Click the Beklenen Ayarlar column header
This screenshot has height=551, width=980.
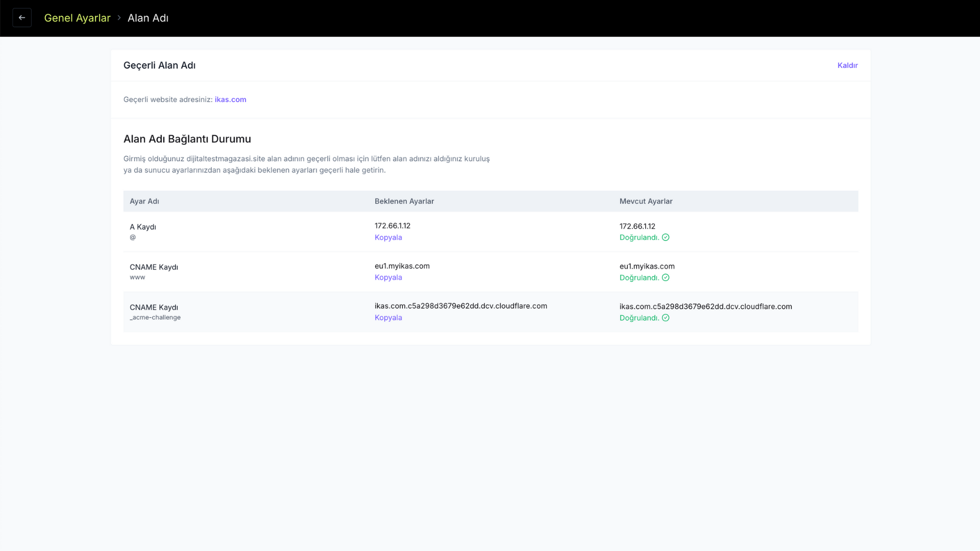(x=404, y=202)
